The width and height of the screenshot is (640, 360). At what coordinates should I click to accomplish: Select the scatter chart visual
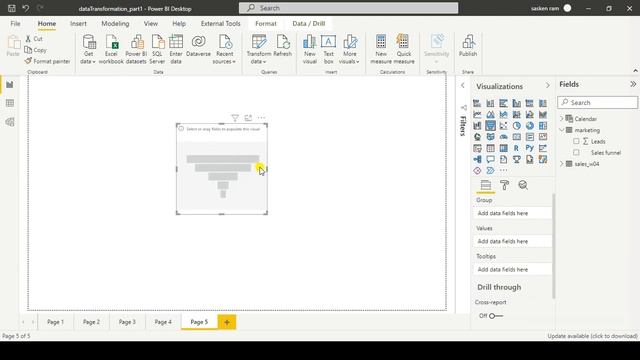point(503,126)
